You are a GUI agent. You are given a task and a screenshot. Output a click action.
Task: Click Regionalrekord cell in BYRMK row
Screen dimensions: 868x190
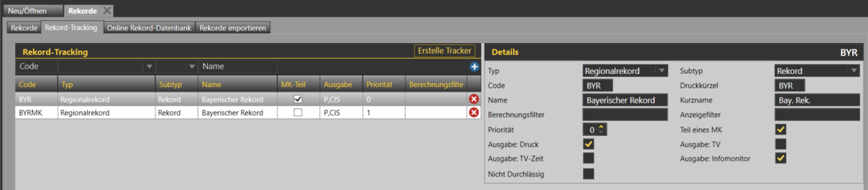click(106, 113)
